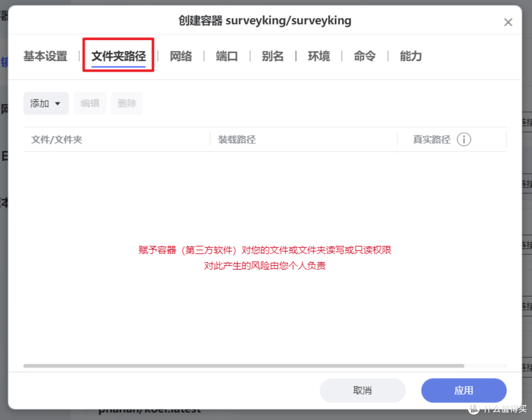Switch to the 命令 tab
This screenshot has height=420, width=532.
(365, 56)
